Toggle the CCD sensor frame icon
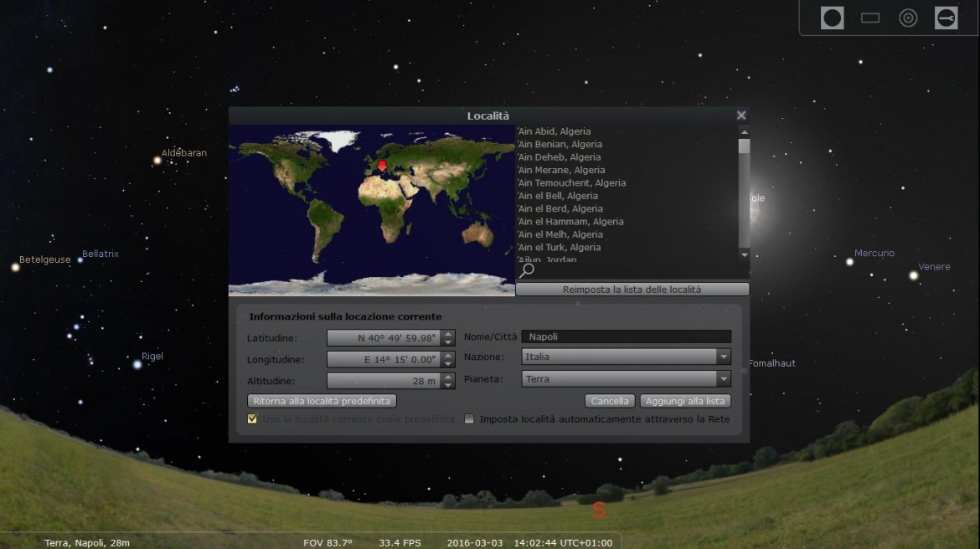Viewport: 980px width, 549px height. (x=870, y=17)
